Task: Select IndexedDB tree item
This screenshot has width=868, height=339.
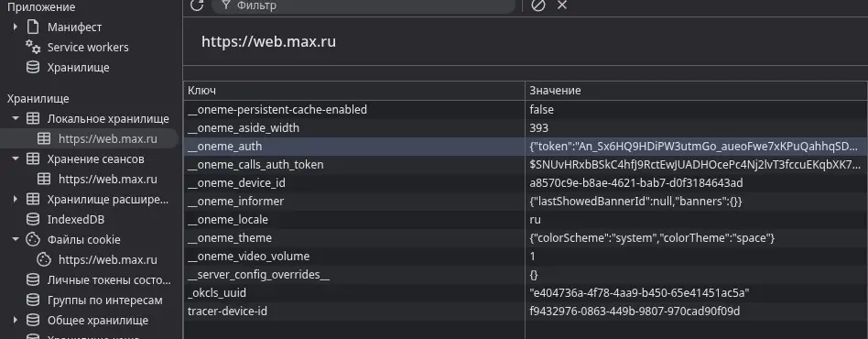Action: pyautogui.click(x=76, y=219)
